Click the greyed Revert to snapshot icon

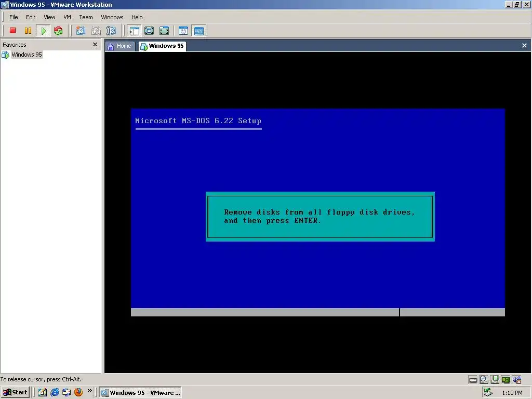point(96,31)
